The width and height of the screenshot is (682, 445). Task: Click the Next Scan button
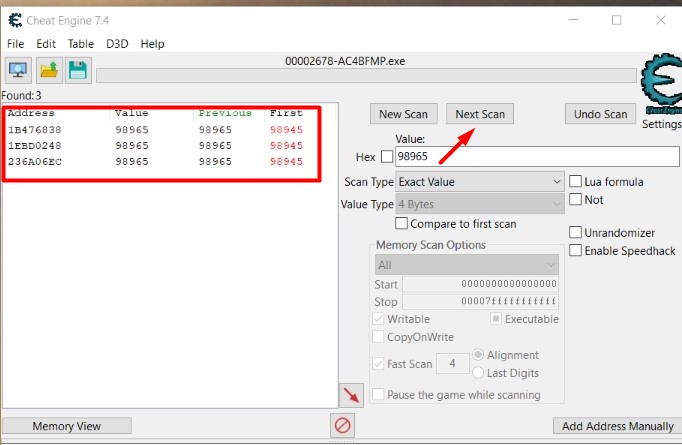[x=480, y=114]
